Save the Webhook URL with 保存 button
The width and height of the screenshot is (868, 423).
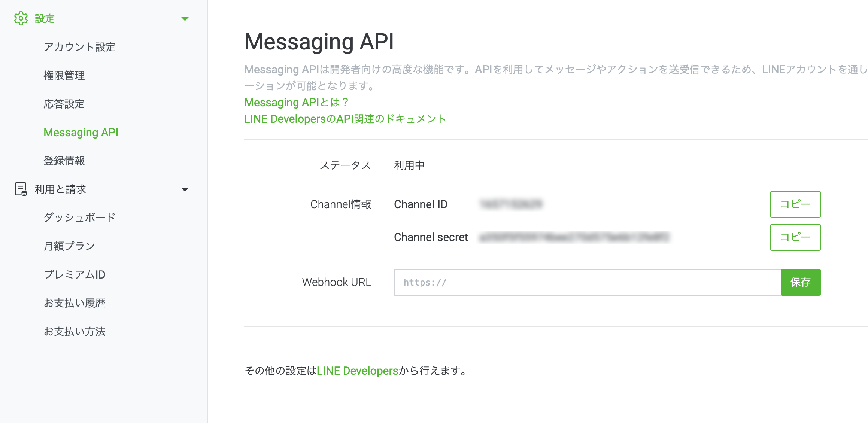tap(801, 282)
